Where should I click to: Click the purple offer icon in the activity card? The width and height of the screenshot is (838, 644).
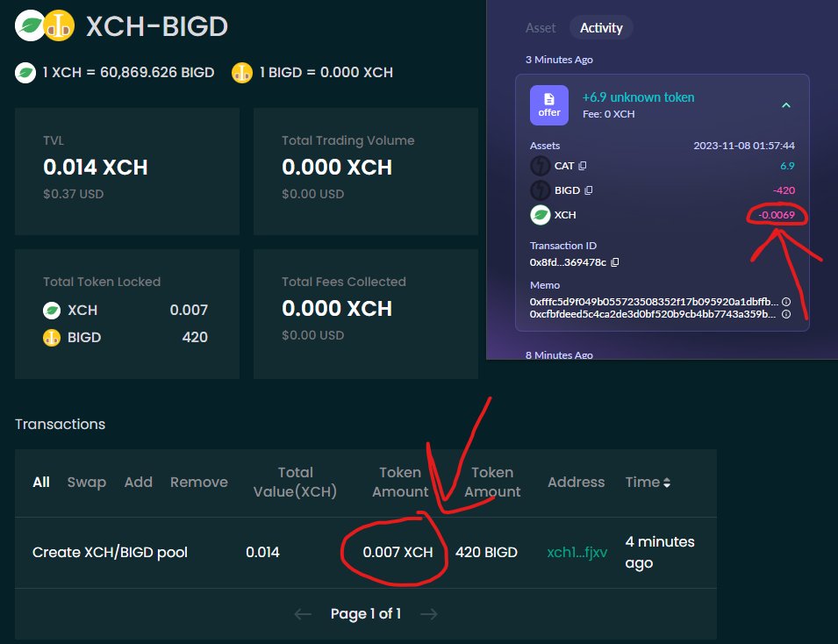click(x=549, y=105)
